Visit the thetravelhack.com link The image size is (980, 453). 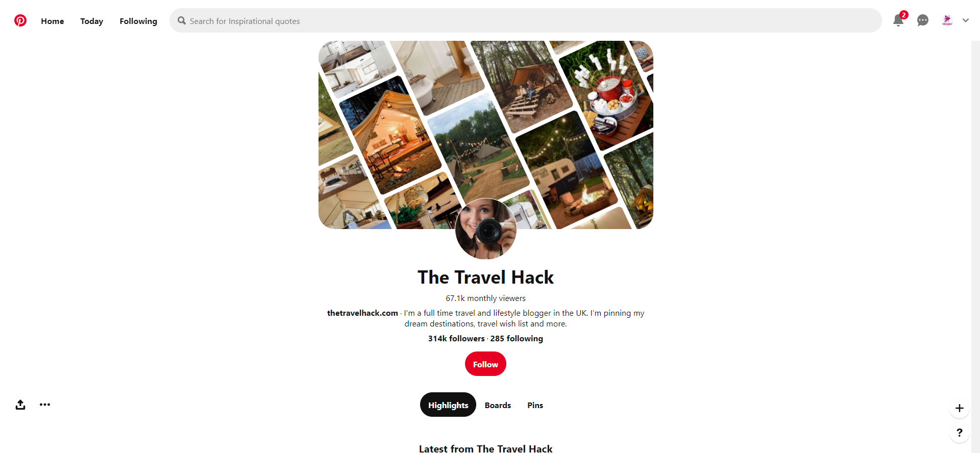[x=362, y=313]
